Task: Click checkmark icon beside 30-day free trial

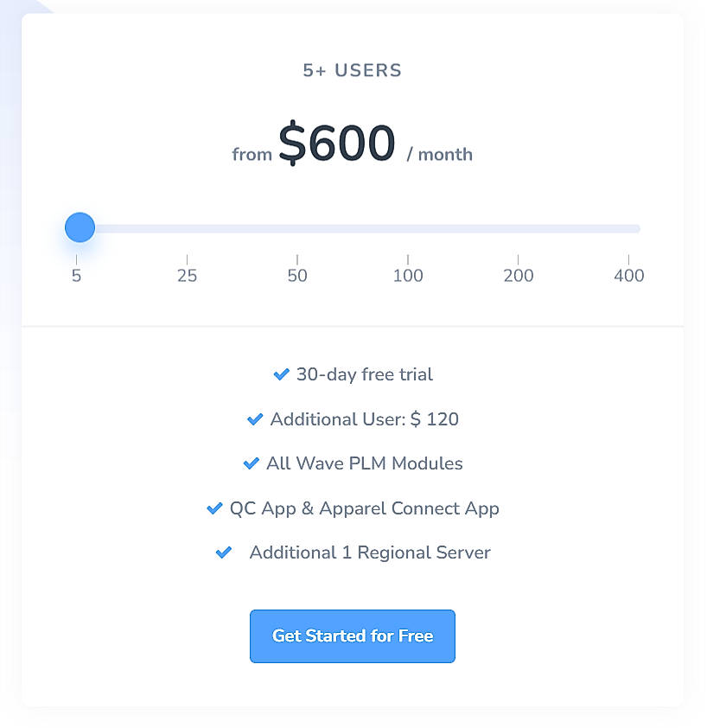Action: (281, 374)
